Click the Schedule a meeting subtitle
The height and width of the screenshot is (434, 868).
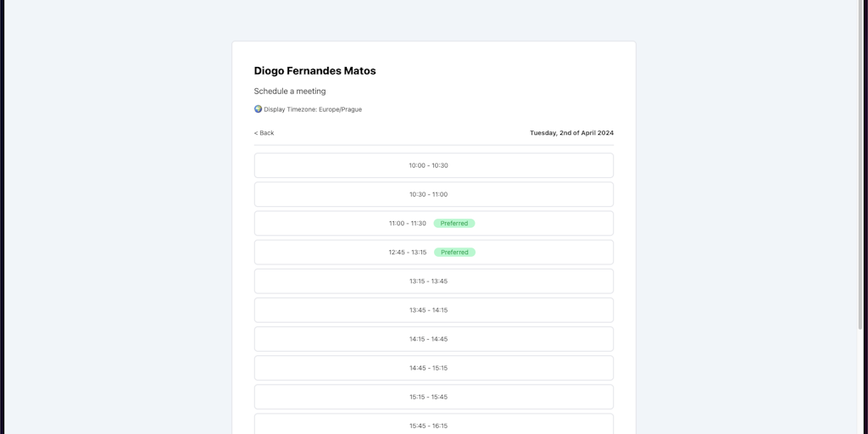click(x=290, y=92)
